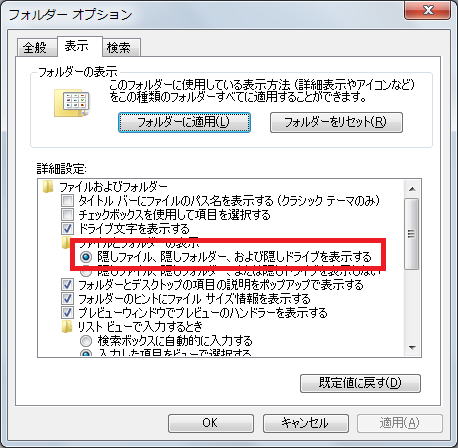The height and width of the screenshot is (448, 458).
Task: Click the folder view icon in フォルダーの表示
Action: pyautogui.click(x=72, y=103)
